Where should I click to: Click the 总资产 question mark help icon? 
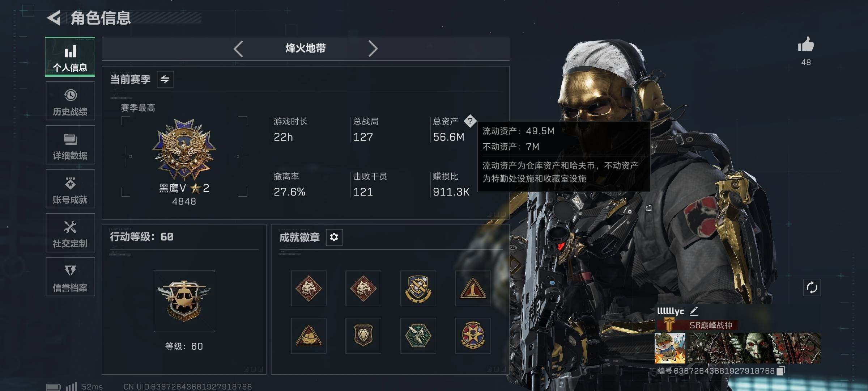470,121
